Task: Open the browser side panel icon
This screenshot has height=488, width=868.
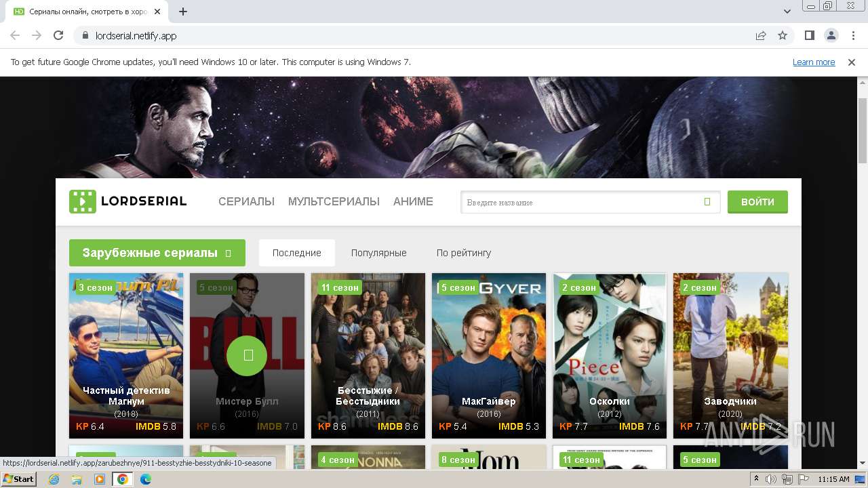Action: [810, 36]
